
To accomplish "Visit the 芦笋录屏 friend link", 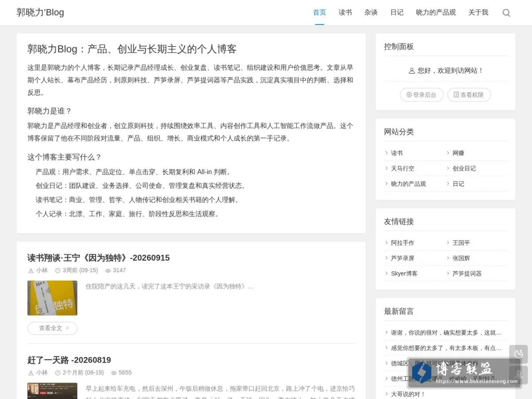I will [403, 258].
